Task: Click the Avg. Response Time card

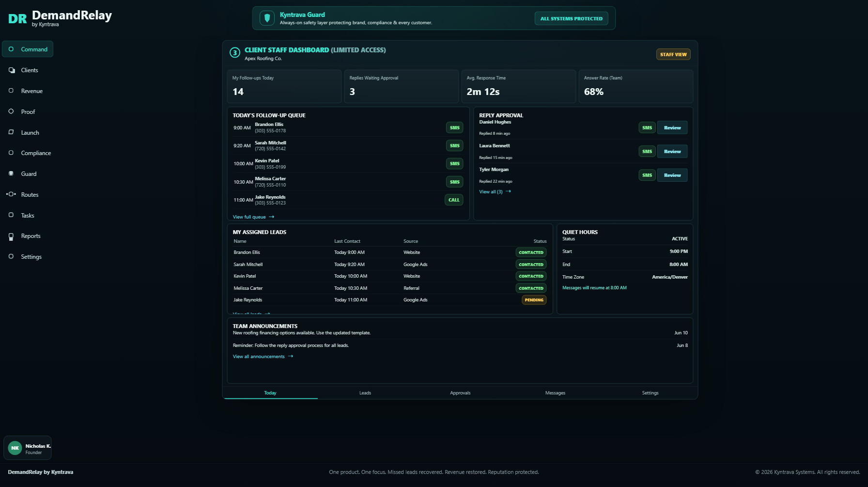Action: [518, 86]
